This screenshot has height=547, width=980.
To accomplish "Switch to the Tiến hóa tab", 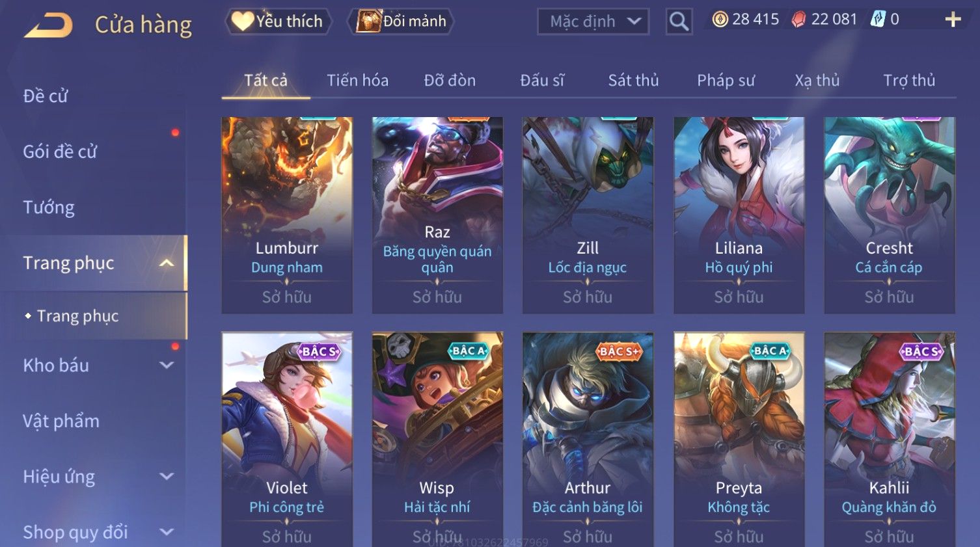I will (357, 81).
